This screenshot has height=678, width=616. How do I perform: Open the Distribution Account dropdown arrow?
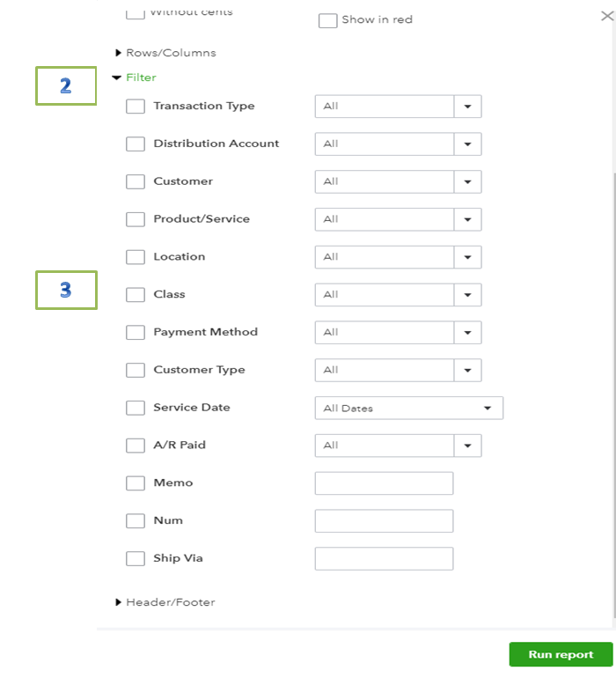(468, 144)
